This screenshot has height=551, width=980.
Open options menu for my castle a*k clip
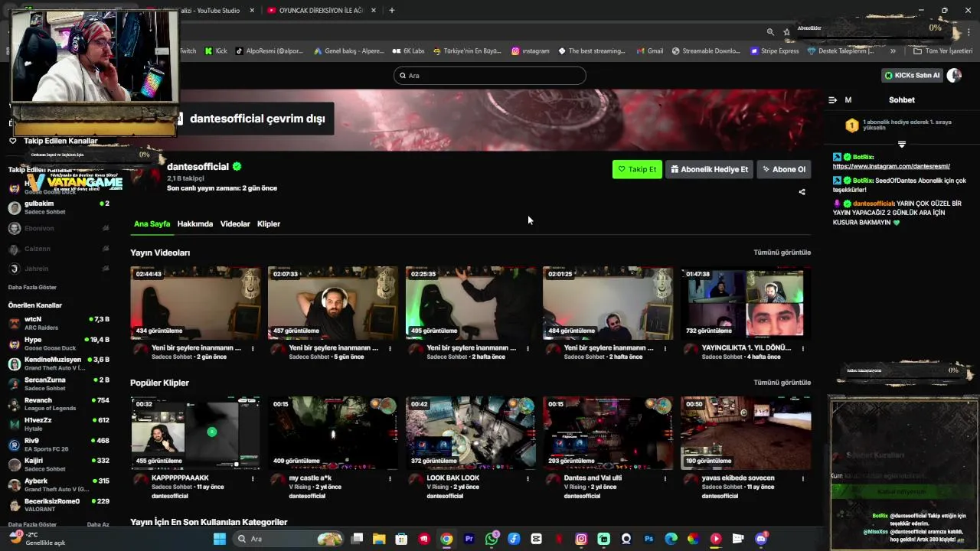click(x=390, y=478)
